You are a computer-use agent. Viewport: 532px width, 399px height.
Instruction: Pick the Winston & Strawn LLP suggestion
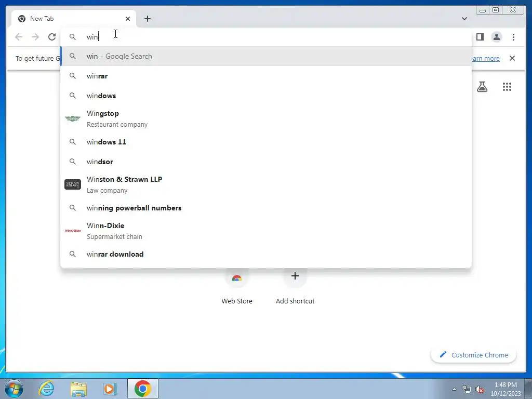[266, 184]
